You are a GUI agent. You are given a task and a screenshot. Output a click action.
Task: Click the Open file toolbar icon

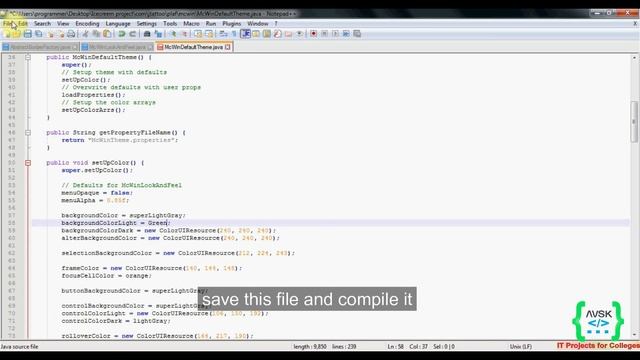[17, 34]
